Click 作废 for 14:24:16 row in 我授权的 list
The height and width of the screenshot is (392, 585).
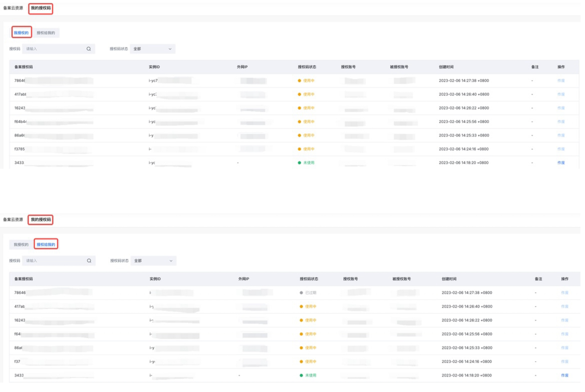point(561,149)
